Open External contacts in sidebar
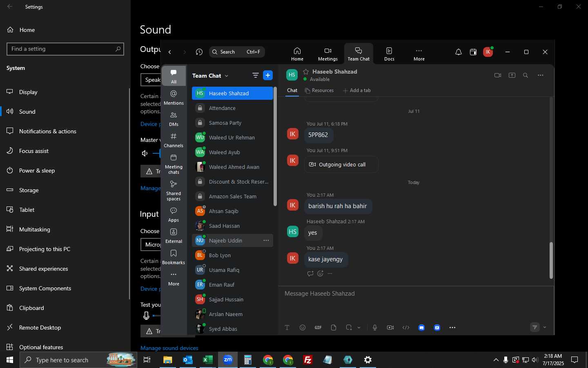588x368 pixels. 174,236
